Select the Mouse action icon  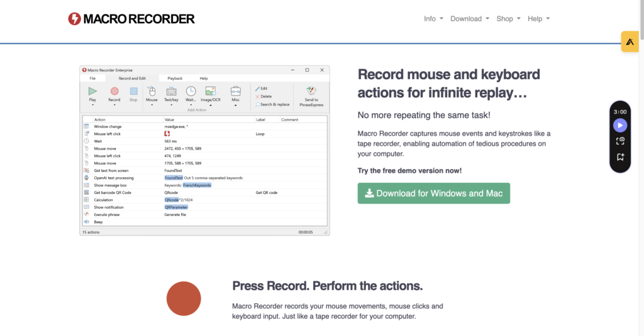point(152,91)
